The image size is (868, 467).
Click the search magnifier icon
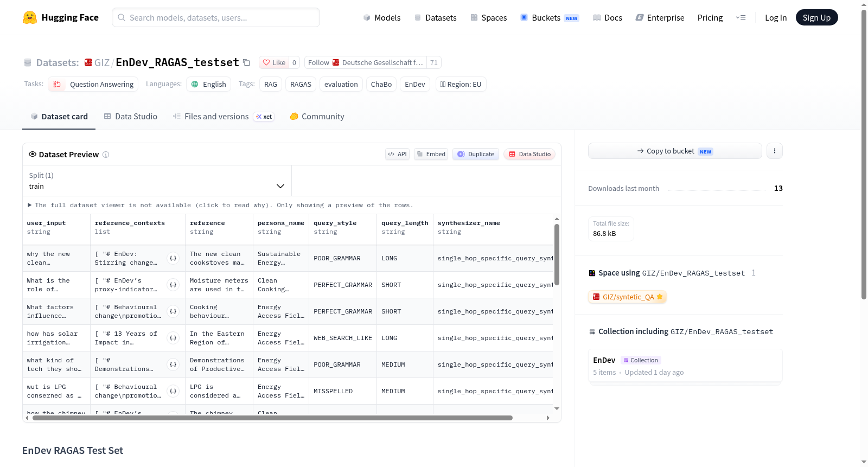click(x=122, y=17)
